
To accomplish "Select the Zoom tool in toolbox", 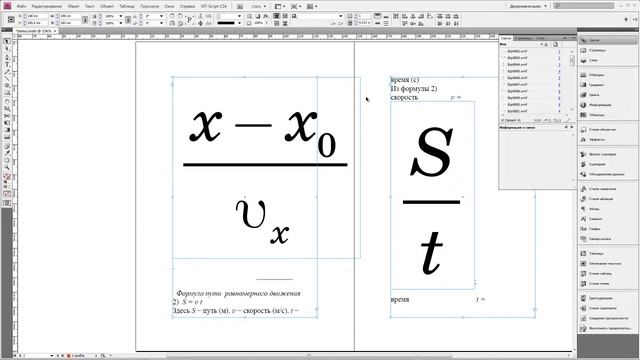I will (x=7, y=167).
